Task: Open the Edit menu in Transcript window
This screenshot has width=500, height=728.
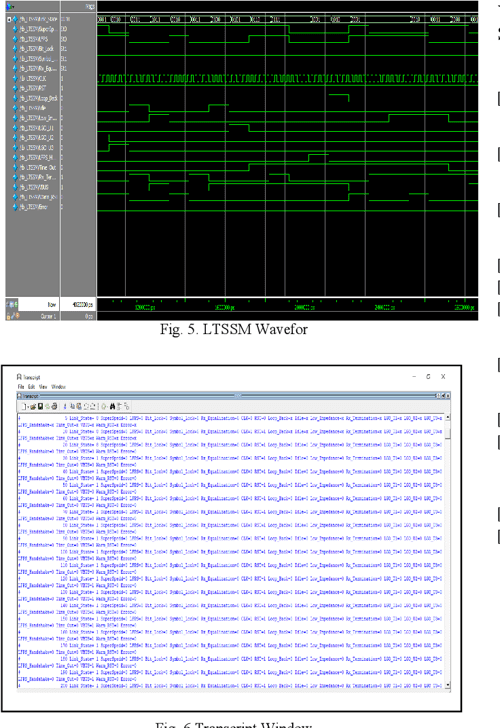Action: [x=32, y=387]
